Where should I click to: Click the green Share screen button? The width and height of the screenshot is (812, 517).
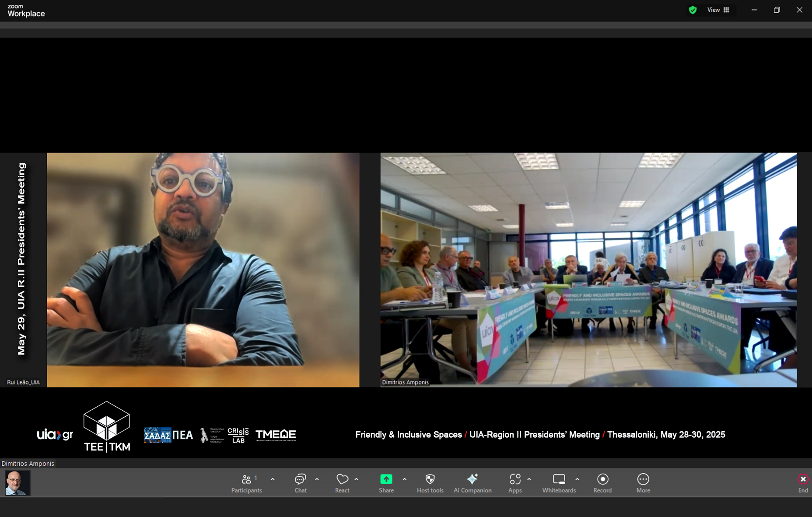[386, 483]
